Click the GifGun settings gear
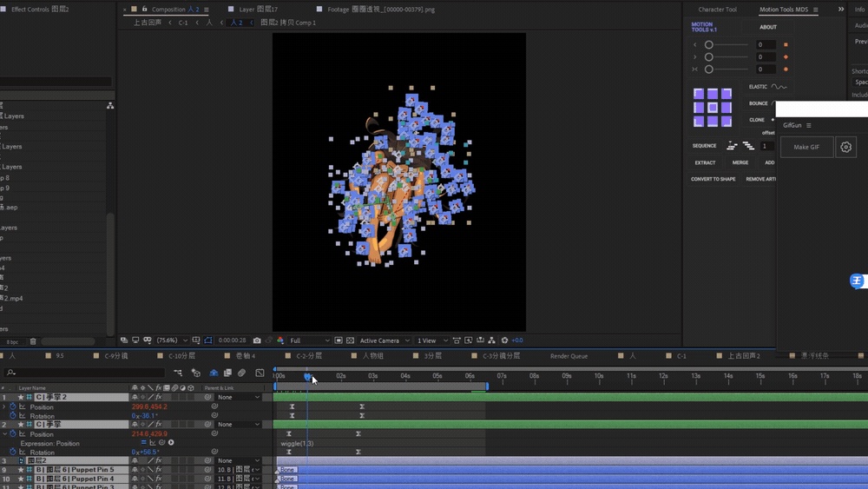The image size is (868, 489). click(x=845, y=148)
